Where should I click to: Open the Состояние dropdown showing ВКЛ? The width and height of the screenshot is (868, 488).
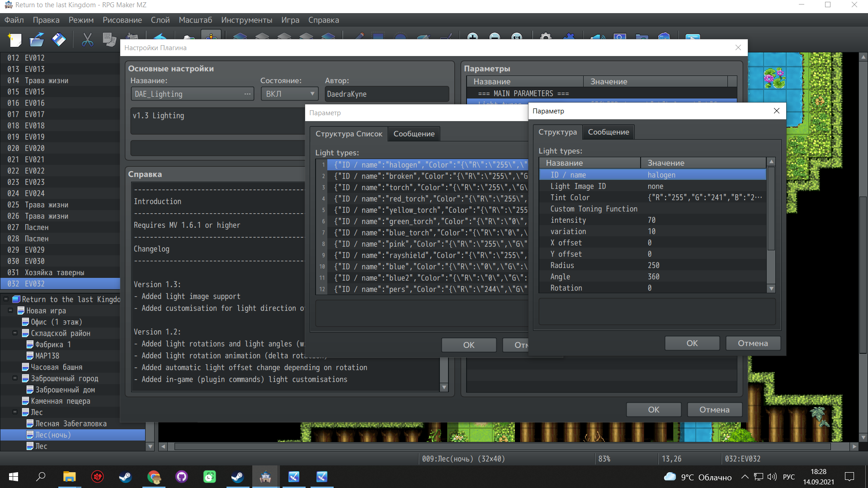click(289, 94)
